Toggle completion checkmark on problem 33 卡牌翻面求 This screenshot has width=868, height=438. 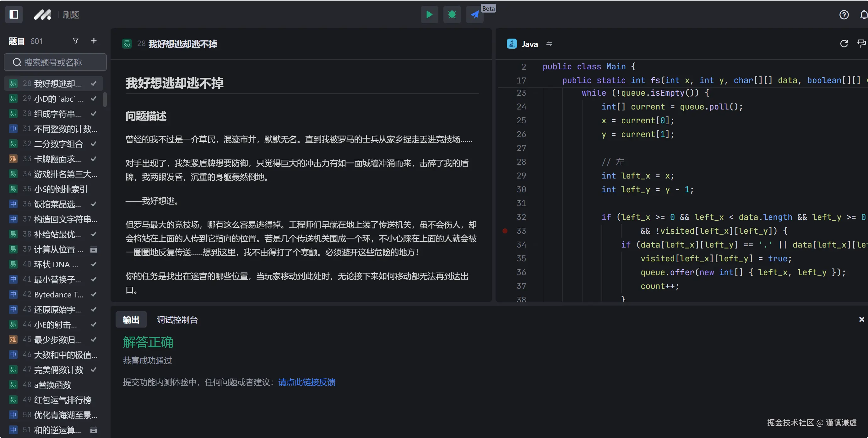click(x=93, y=159)
